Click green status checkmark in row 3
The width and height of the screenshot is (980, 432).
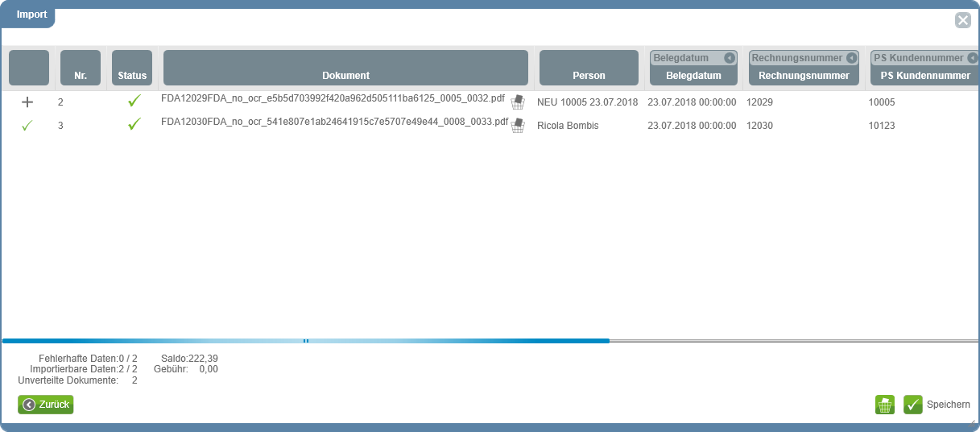[134, 125]
